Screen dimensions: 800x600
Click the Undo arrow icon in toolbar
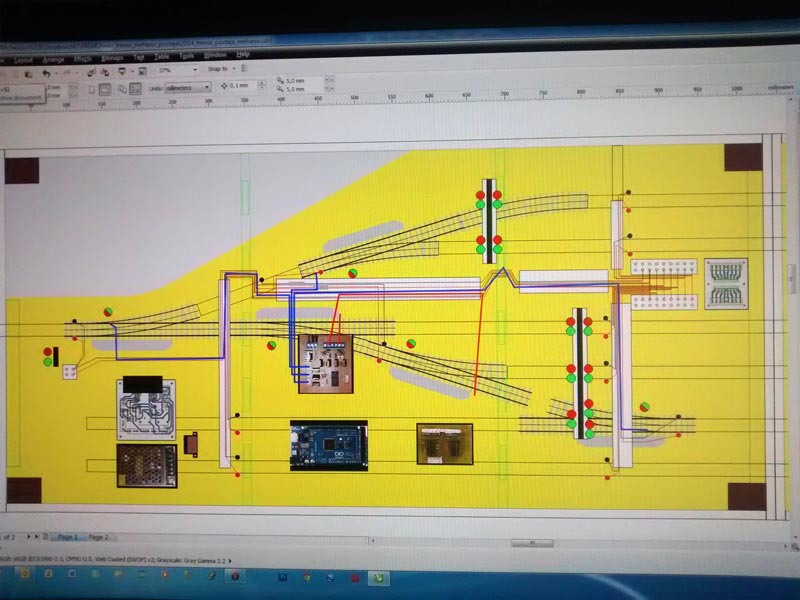tap(46, 73)
